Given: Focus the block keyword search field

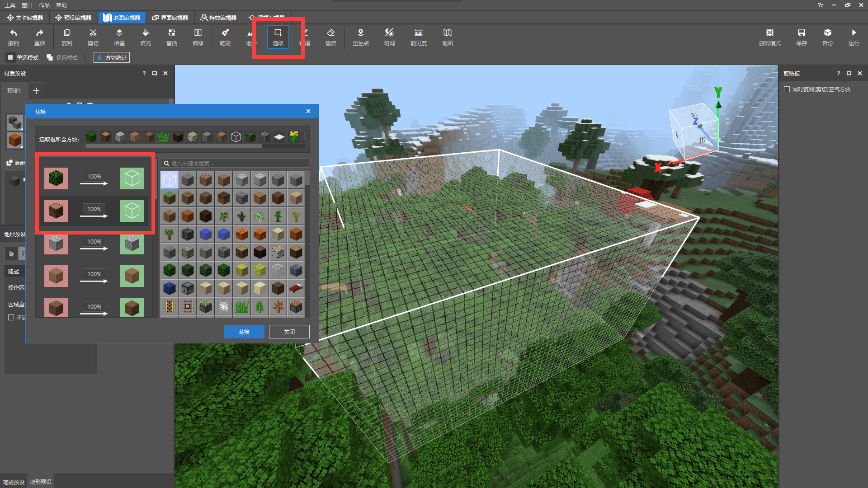Looking at the screenshot, I should tap(235, 163).
